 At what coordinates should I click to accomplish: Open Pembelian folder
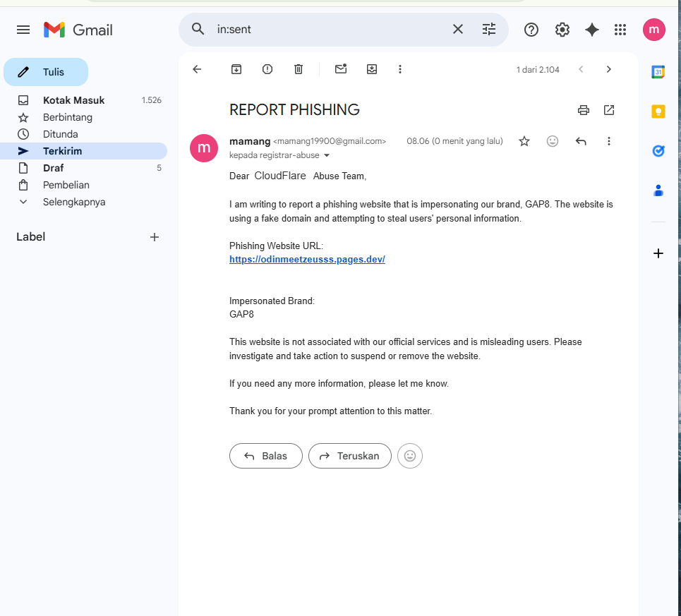point(83,185)
